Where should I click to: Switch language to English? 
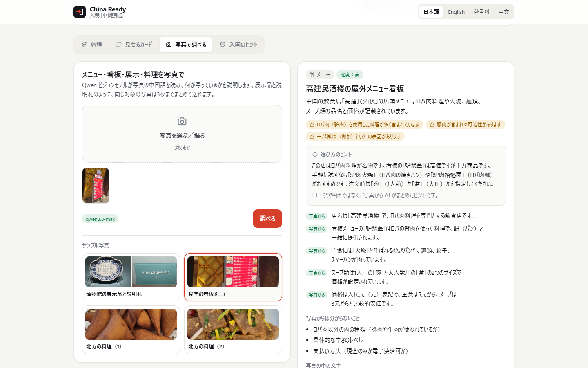pyautogui.click(x=456, y=12)
